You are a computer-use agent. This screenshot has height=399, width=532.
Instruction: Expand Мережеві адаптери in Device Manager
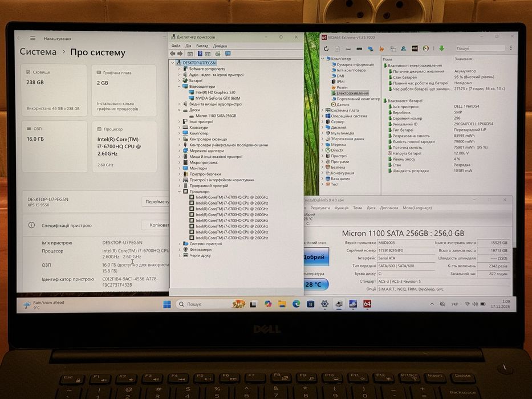pos(179,150)
